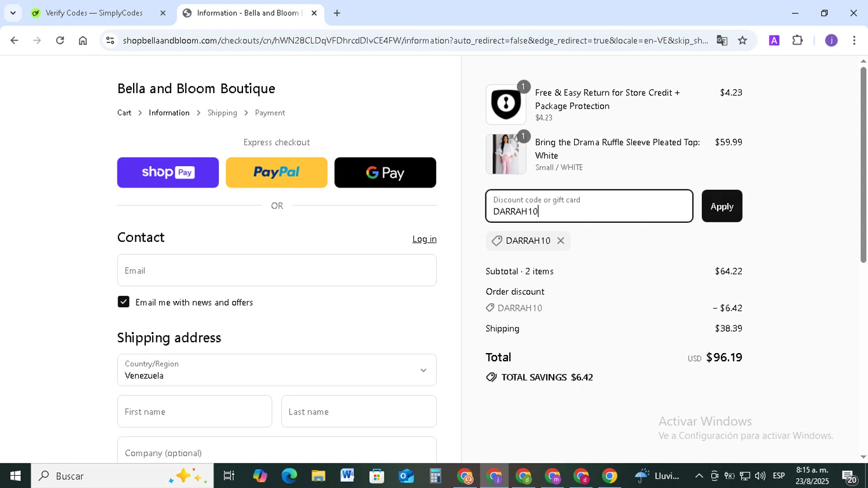The height and width of the screenshot is (488, 868).
Task: Click the Total amount $96.19
Action: click(x=724, y=357)
